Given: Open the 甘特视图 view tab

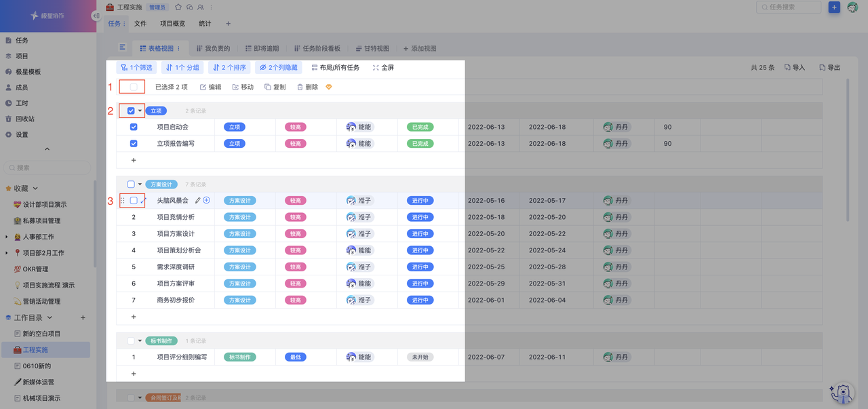Looking at the screenshot, I should click(x=372, y=49).
